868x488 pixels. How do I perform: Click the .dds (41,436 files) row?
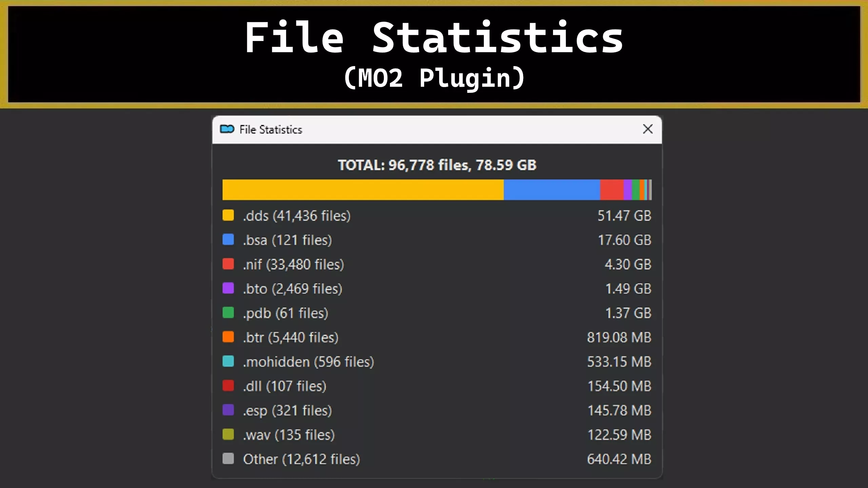click(297, 216)
